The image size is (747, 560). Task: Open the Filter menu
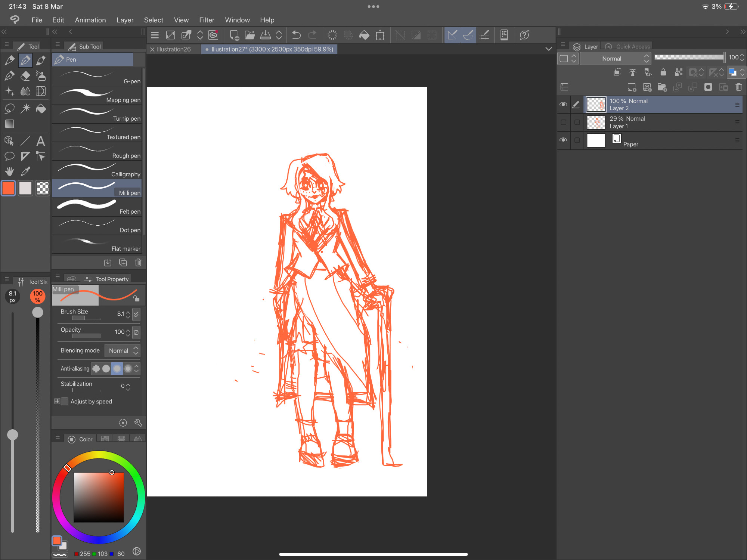pyautogui.click(x=206, y=20)
